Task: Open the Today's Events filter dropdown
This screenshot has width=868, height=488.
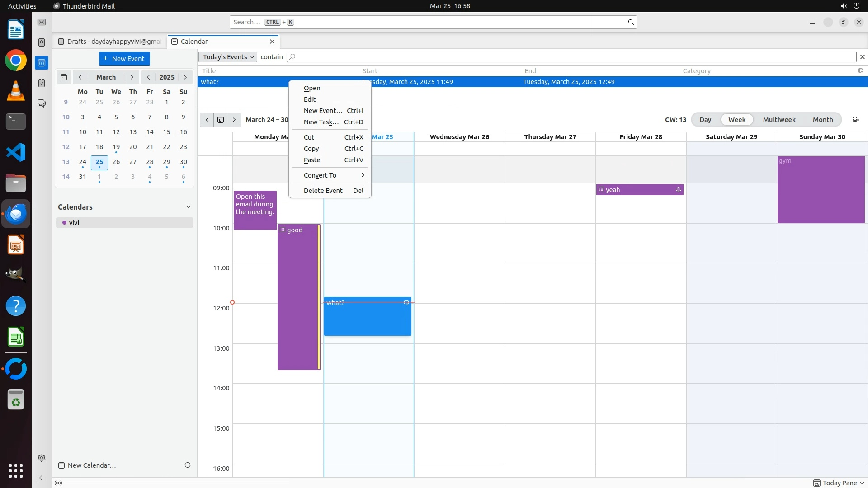Action: point(227,57)
